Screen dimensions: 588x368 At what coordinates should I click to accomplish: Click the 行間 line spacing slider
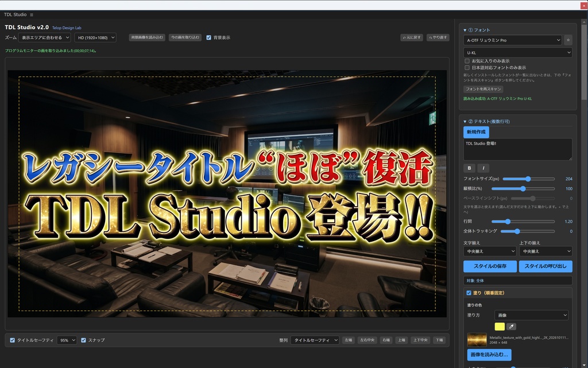[x=523, y=222]
